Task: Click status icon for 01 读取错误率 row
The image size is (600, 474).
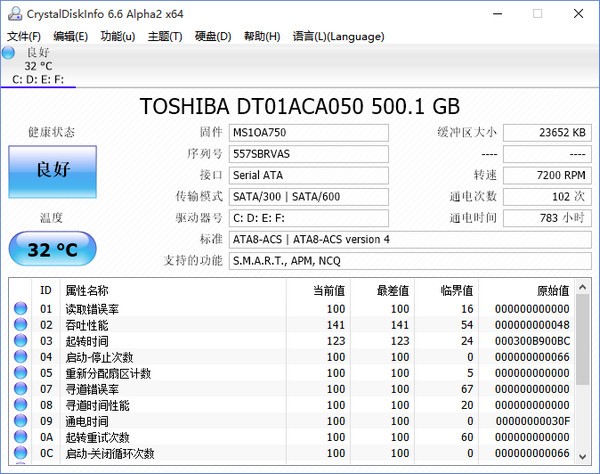Action: click(x=20, y=309)
